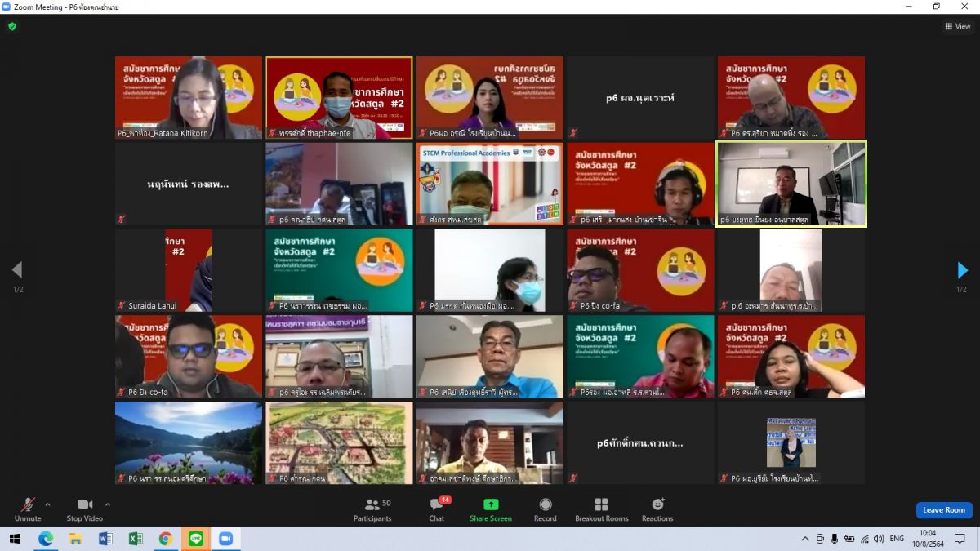The width and height of the screenshot is (980, 551).
Task: Open Zoom from the Windows taskbar
Action: click(x=225, y=539)
